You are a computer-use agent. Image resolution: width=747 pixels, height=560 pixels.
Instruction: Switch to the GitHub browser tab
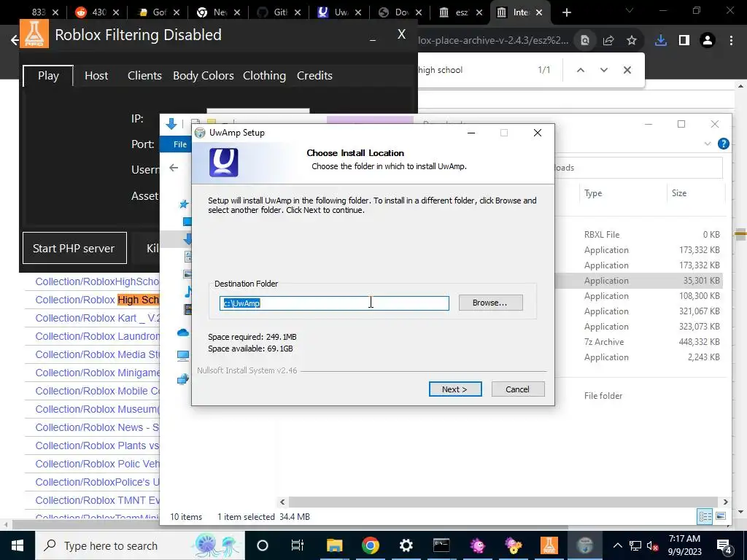coord(280,12)
